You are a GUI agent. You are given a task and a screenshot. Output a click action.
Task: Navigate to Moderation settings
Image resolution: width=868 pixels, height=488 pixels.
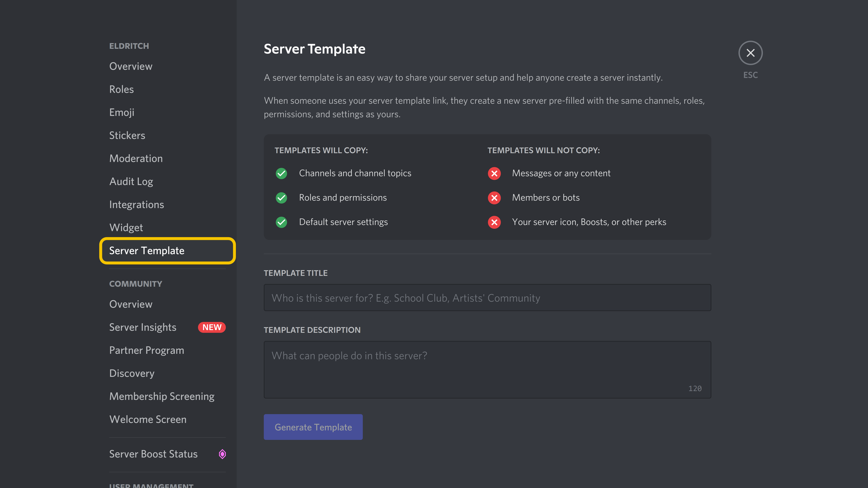click(x=135, y=158)
